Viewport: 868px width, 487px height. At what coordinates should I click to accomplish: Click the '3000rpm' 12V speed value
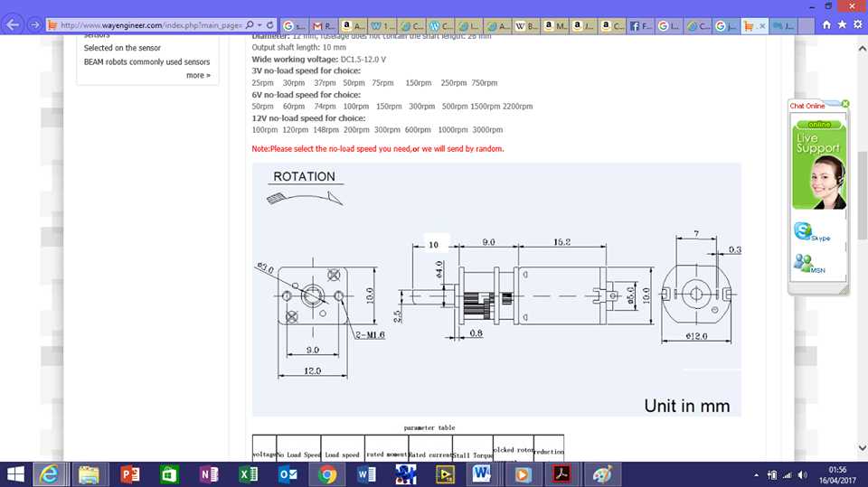487,129
